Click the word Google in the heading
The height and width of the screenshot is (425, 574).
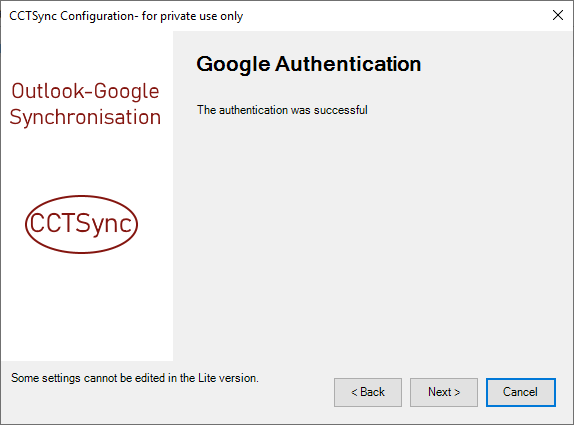pos(233,64)
